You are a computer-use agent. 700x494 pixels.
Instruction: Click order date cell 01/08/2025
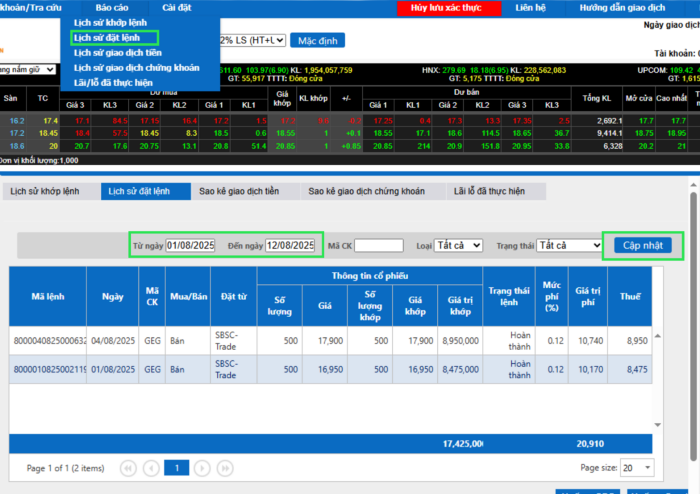coord(113,369)
